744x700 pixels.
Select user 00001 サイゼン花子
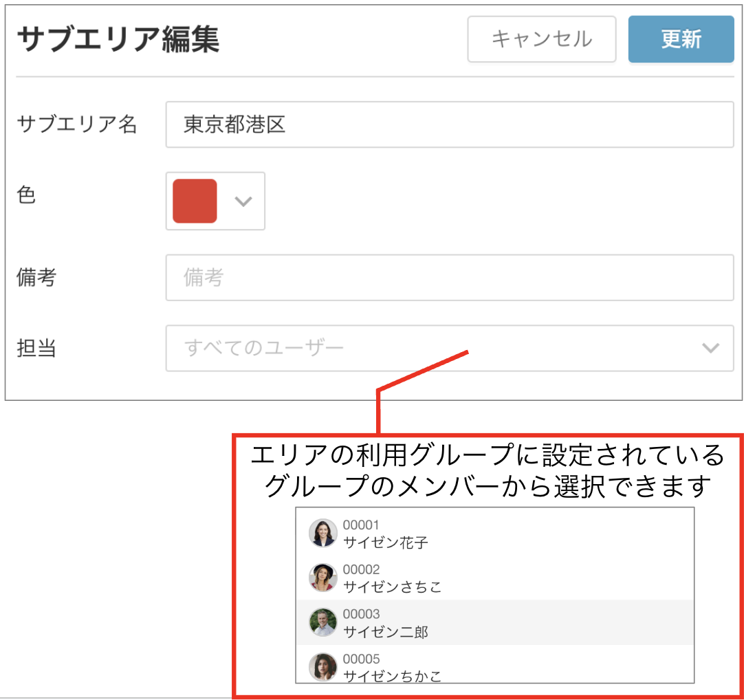495,533
